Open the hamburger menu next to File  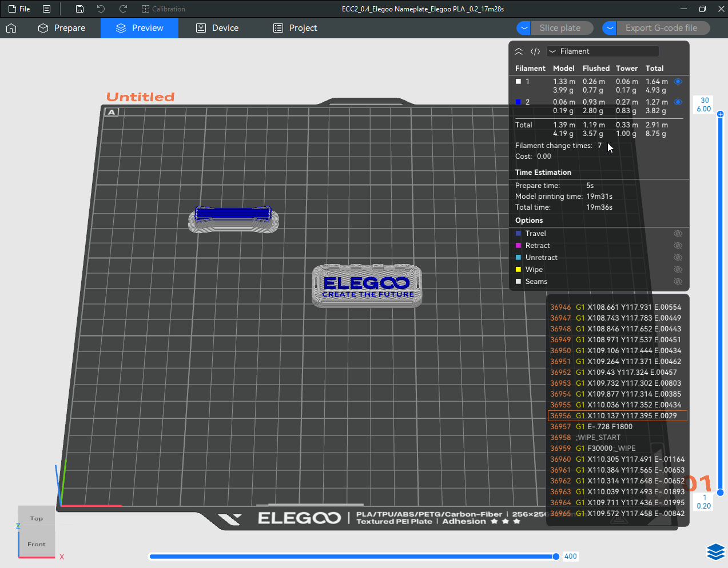click(47, 9)
